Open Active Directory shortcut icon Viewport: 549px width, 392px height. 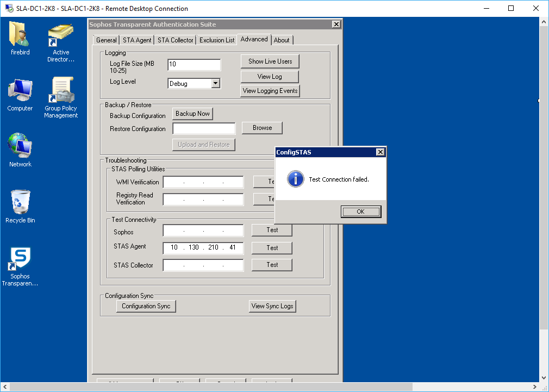click(60, 43)
